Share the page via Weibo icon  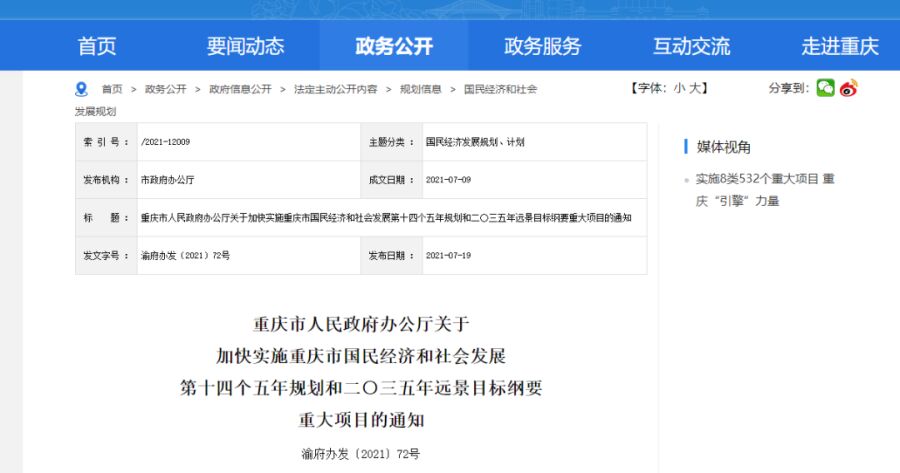pyautogui.click(x=849, y=88)
